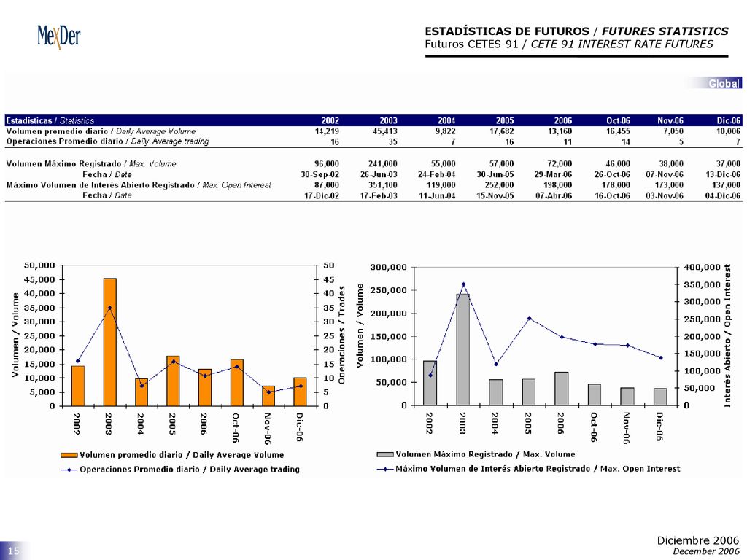Screen dimensions: 747x560
Task: Click the Diciembre 2006 footer text
Action: [x=698, y=540]
